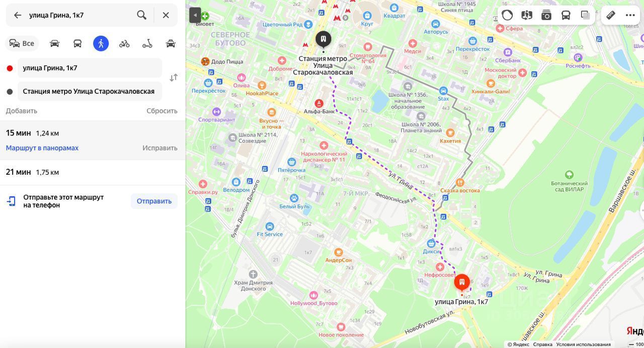Click the Авторусь map icon
Screen dimensions: 644x348
pyautogui.click(x=436, y=24)
